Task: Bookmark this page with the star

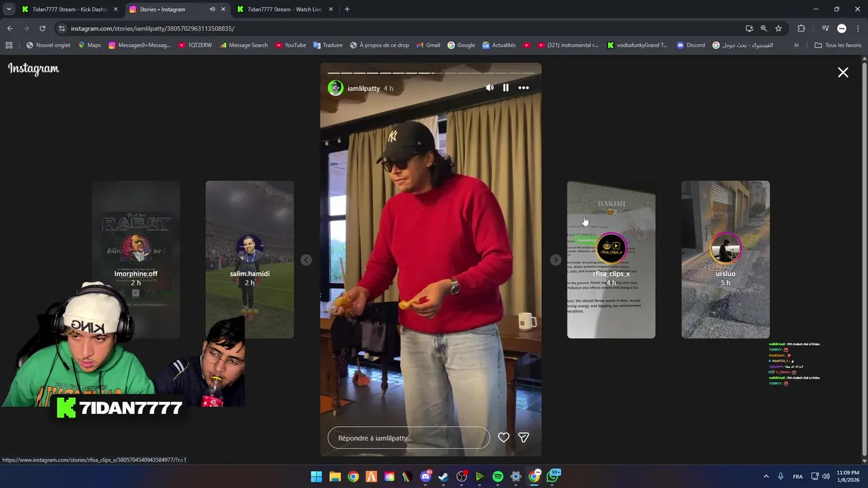Action: (x=778, y=28)
